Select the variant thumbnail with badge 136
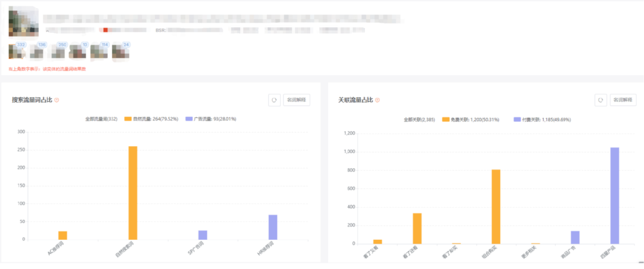Screen dimensions: 644x269 pos(38,52)
